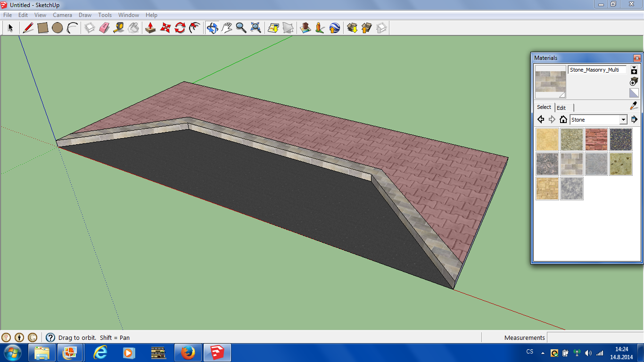Activate the Push/Pull tool
644x362 pixels.
(x=150, y=28)
